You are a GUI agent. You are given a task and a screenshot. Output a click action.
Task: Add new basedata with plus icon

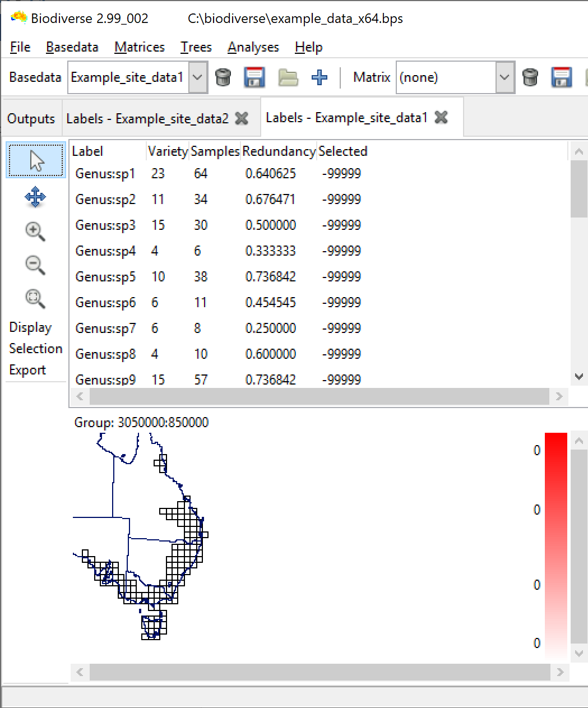pos(319,77)
